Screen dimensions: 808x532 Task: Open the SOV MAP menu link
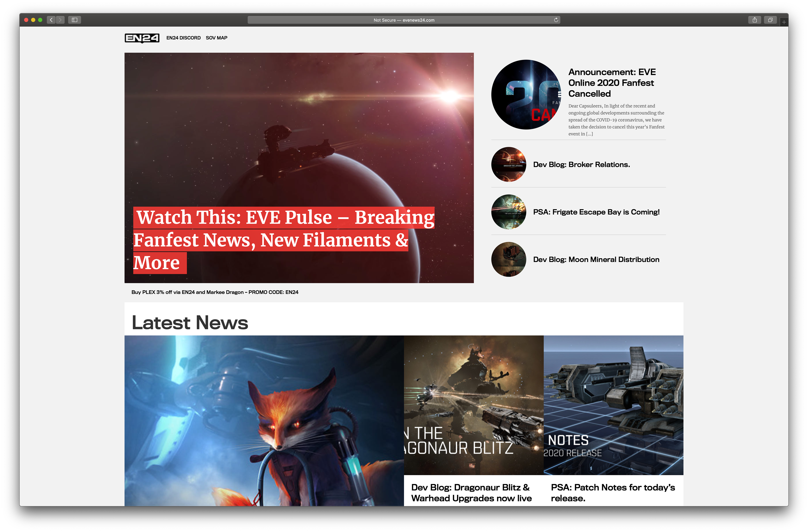click(x=216, y=38)
